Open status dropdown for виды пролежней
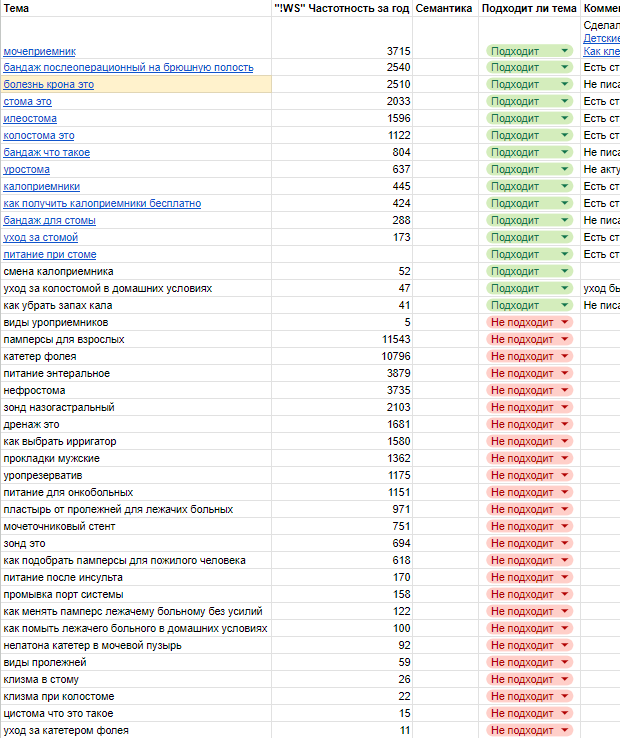 point(564,662)
